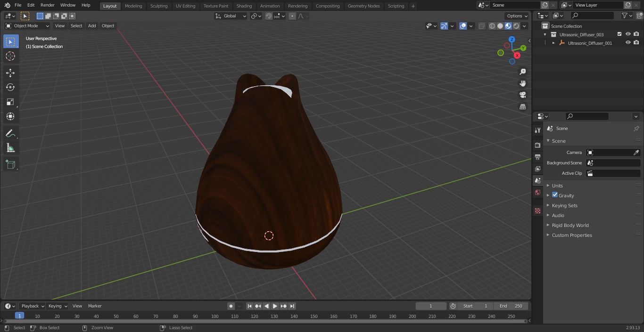Select the Scale tool
Screen dimensions: 644x332
pos(10,102)
